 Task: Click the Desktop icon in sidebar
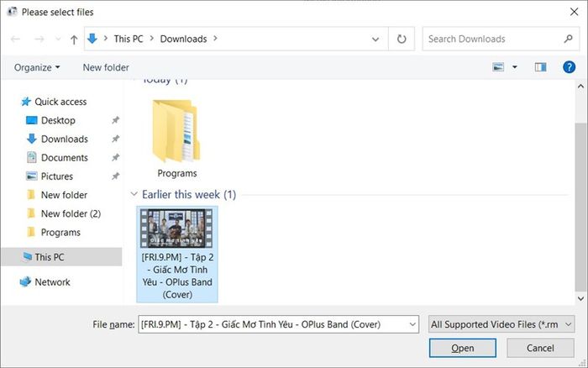[x=32, y=120]
